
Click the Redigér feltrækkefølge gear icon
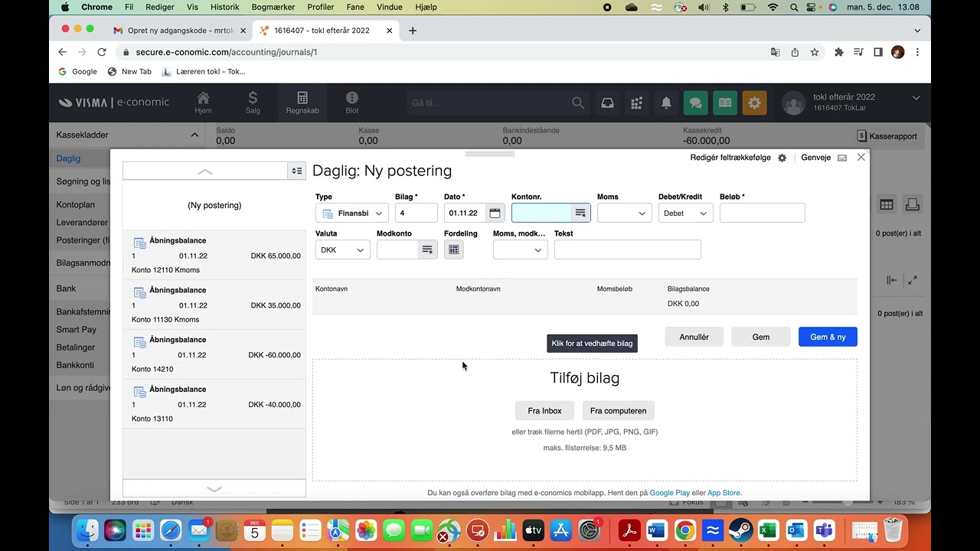(x=782, y=158)
